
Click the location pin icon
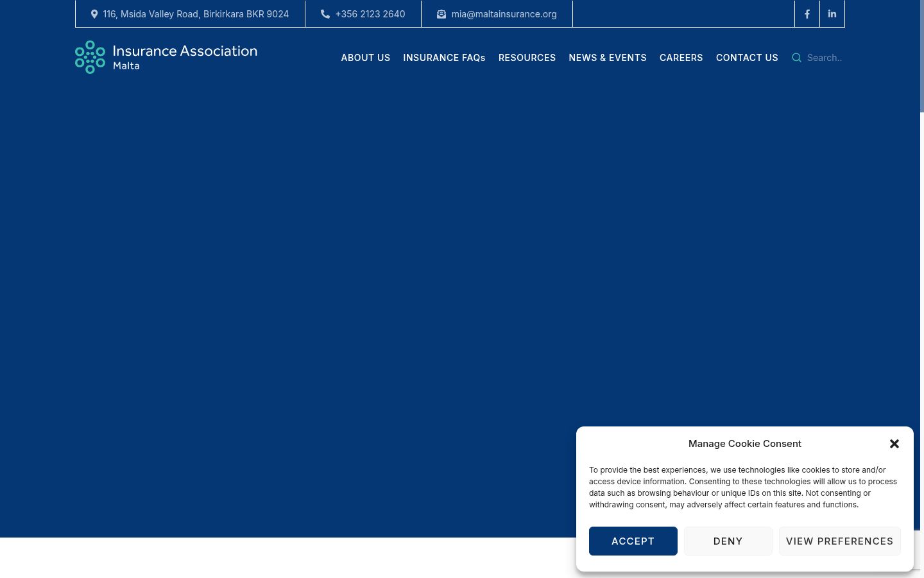coord(94,14)
